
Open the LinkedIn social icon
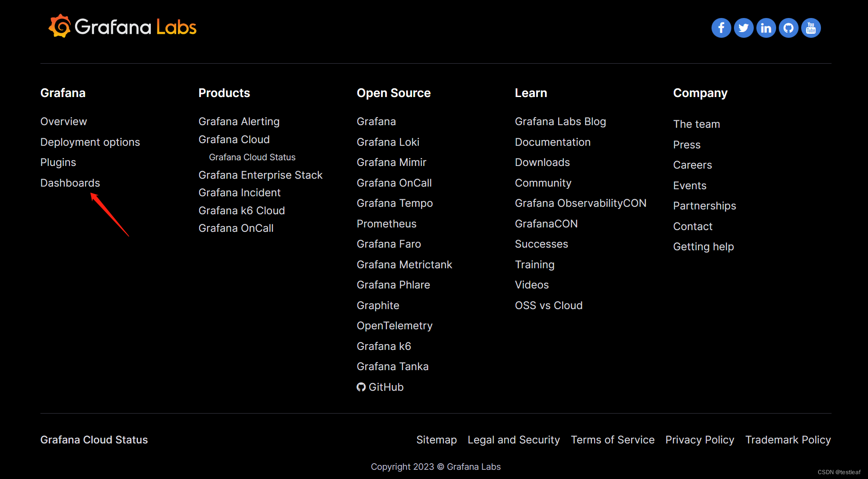[x=766, y=28]
